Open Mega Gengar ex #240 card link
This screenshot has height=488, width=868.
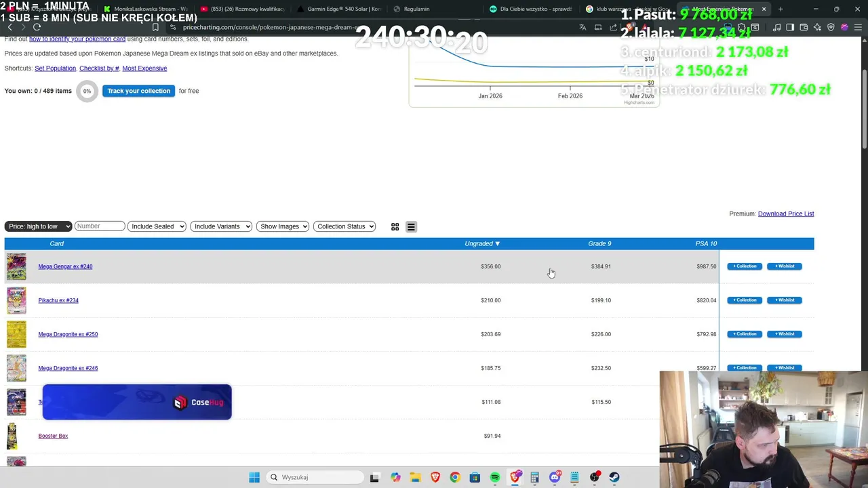[x=65, y=266]
